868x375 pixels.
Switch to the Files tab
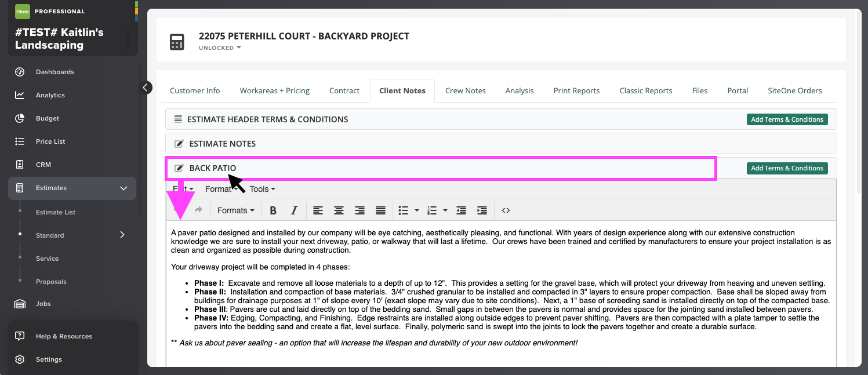700,90
